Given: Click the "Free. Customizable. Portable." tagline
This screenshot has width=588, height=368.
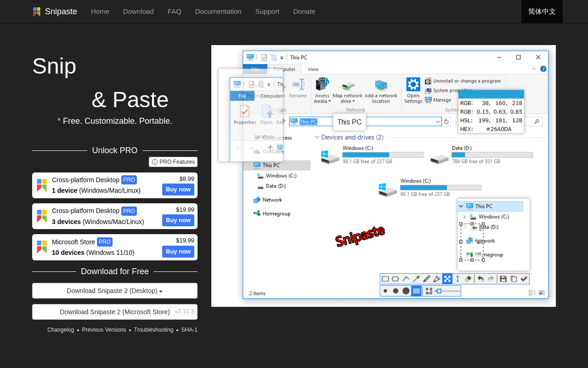Looking at the screenshot, I should pyautogui.click(x=118, y=121).
